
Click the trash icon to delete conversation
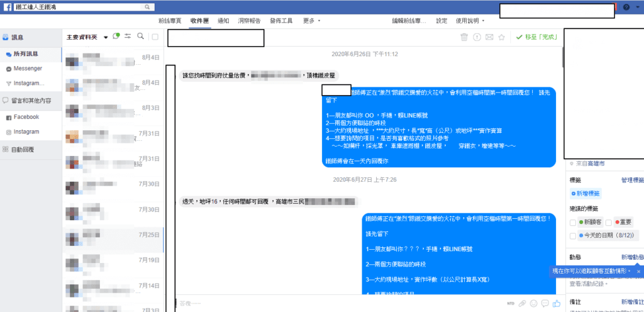pyautogui.click(x=464, y=37)
